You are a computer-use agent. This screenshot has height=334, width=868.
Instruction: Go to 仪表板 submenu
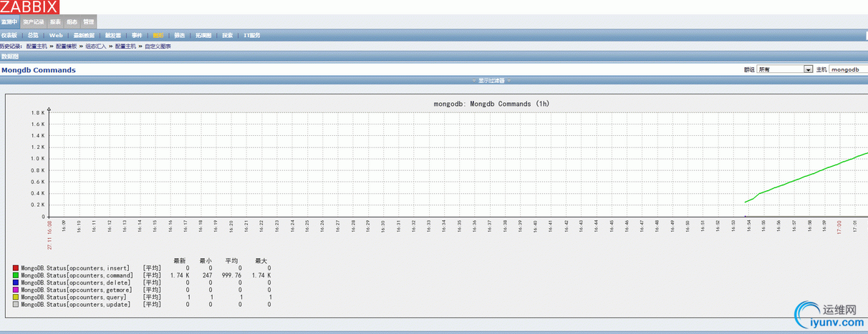(x=9, y=35)
